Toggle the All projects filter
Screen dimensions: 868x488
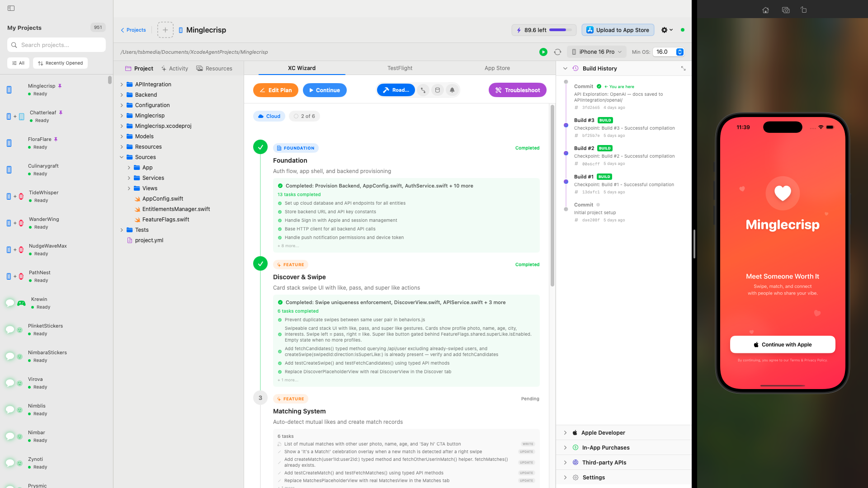[x=18, y=63]
